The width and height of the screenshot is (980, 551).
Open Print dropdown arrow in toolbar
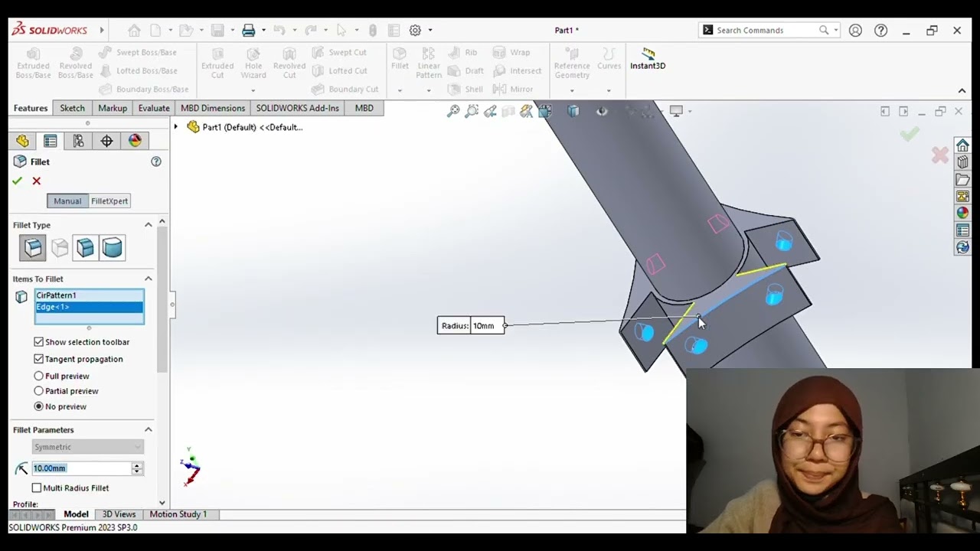click(x=263, y=31)
